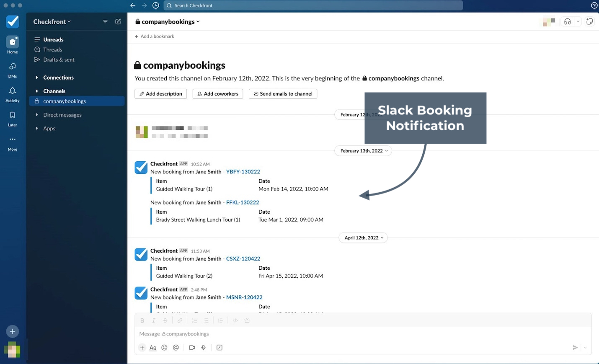Collapse the Channels section
The height and width of the screenshot is (364, 599).
37,91
